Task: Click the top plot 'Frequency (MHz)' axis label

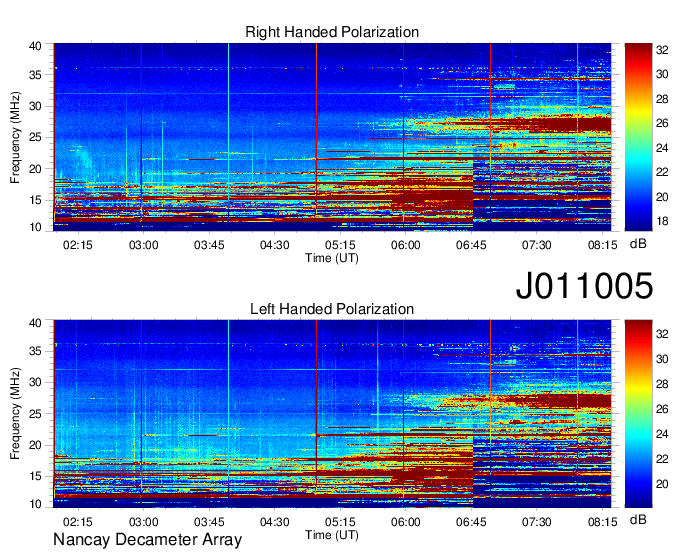Action: click(15, 137)
